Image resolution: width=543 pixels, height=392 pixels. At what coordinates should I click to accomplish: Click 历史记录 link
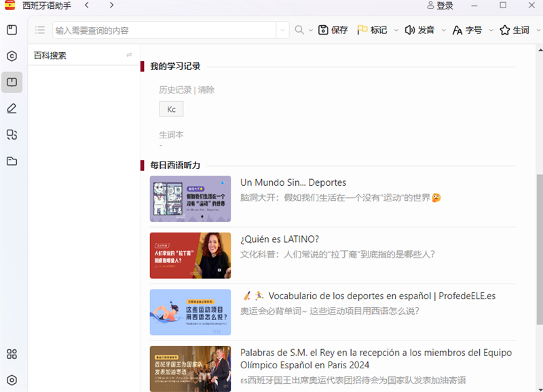[x=175, y=90]
